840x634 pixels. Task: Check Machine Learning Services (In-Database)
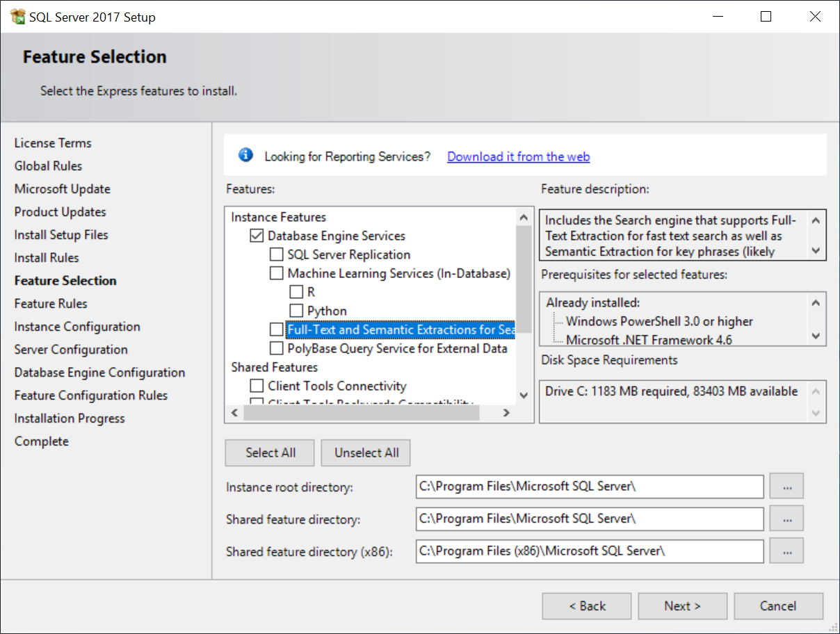coord(276,273)
